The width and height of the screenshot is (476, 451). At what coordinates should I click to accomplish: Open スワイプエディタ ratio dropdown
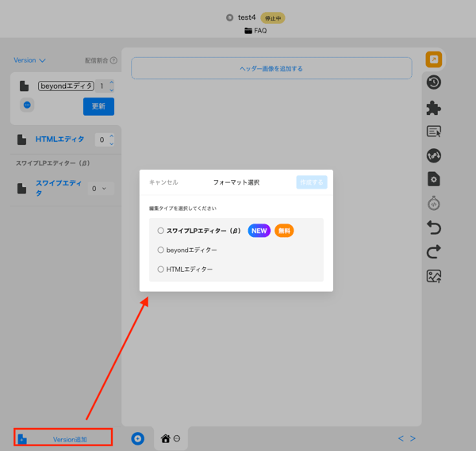[101, 189]
